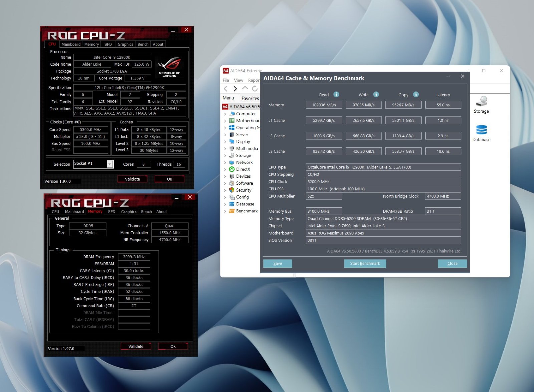Click Start Benchmark button

point(365,263)
